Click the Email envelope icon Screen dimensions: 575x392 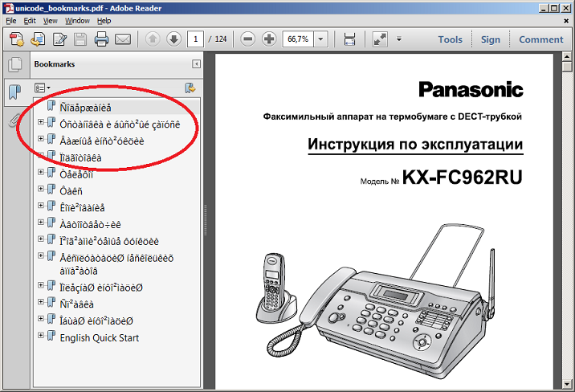pyautogui.click(x=123, y=39)
